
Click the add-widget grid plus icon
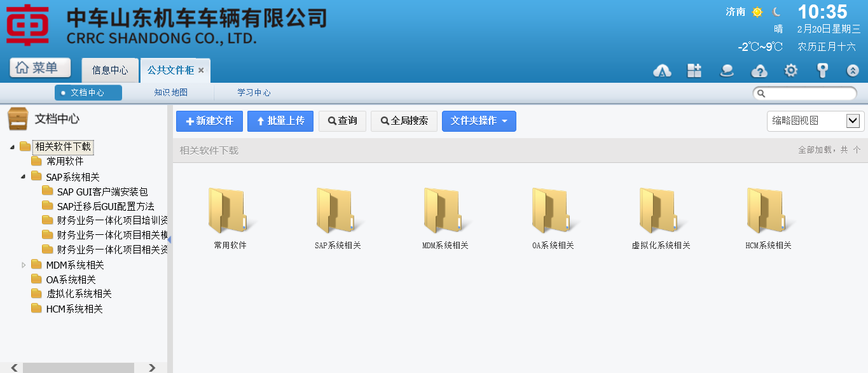tap(694, 71)
